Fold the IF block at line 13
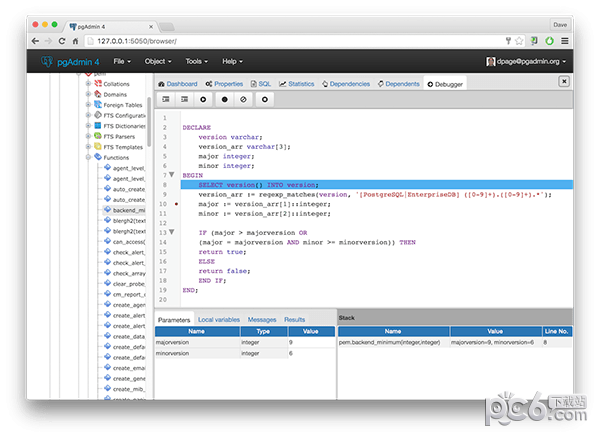This screenshot has width=600, height=438. coord(172,232)
